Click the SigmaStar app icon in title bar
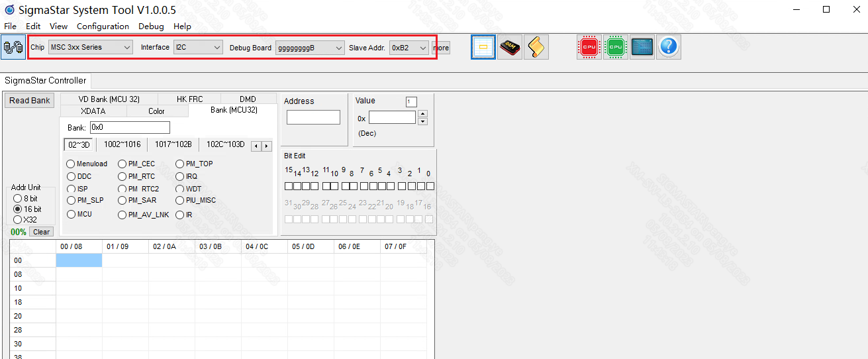This screenshot has width=868, height=359. pos(9,10)
